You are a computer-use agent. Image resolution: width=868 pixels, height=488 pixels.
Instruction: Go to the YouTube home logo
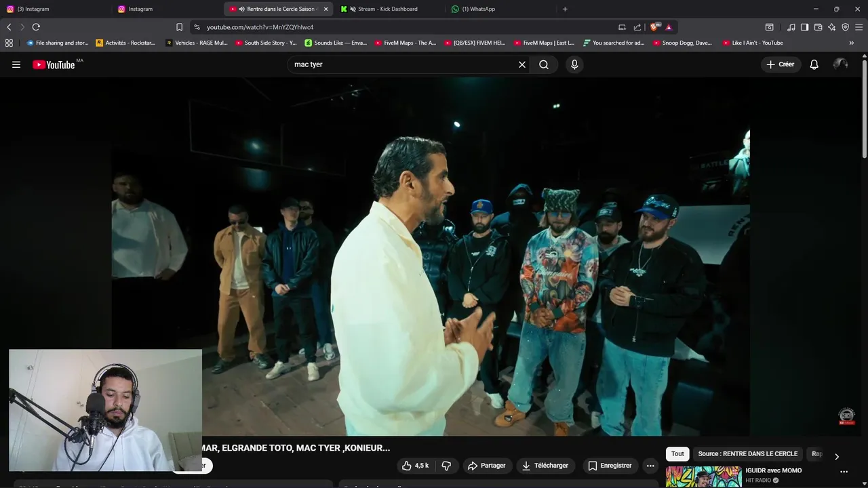click(54, 64)
